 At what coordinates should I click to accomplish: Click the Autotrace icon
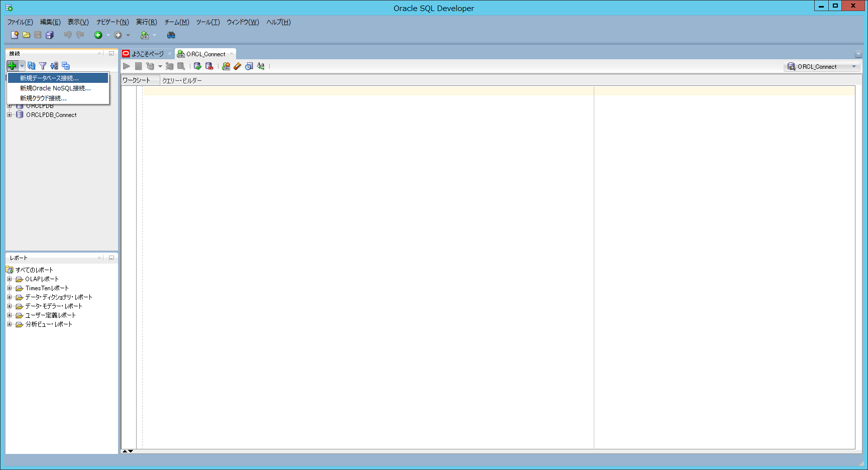coord(170,66)
